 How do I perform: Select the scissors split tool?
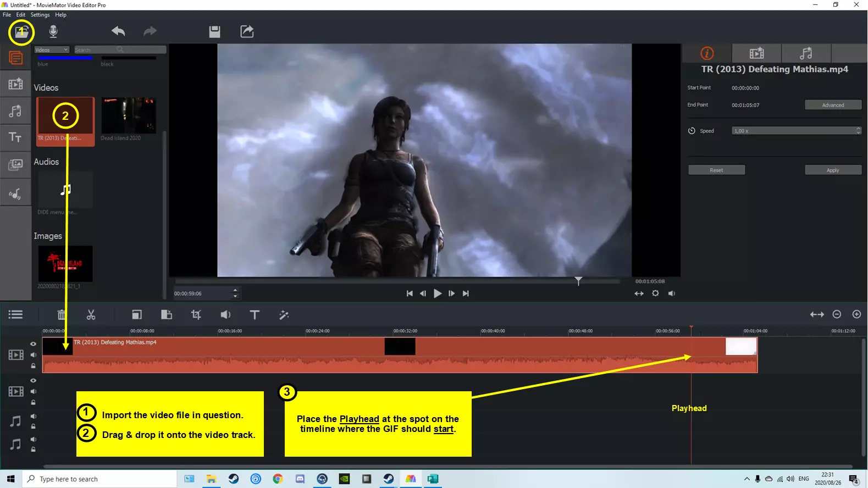[91, 315]
